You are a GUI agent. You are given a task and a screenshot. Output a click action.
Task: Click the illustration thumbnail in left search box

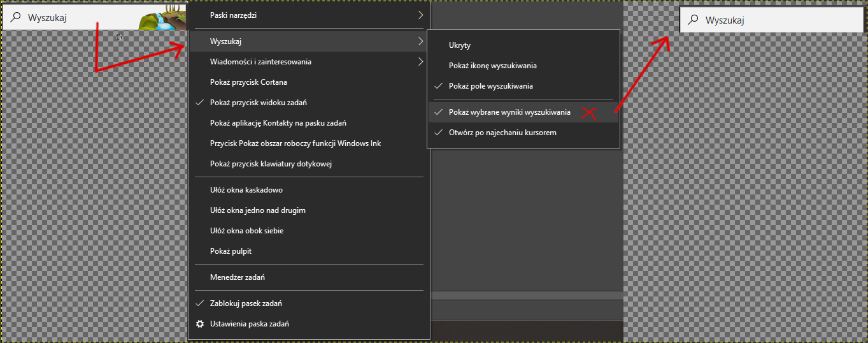[x=163, y=18]
